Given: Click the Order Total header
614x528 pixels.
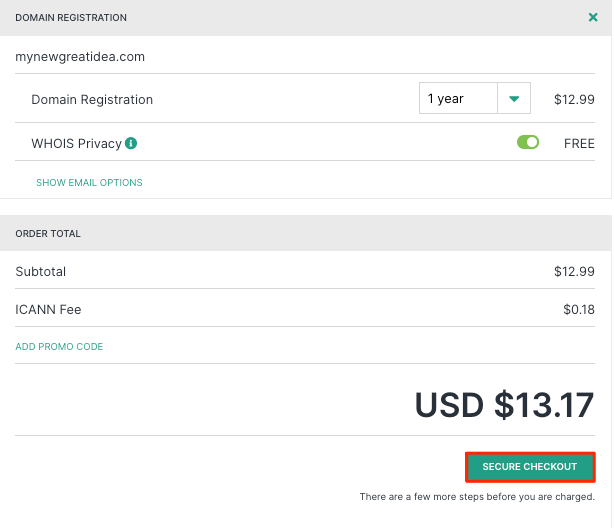Looking at the screenshot, I should pyautogui.click(x=48, y=234).
